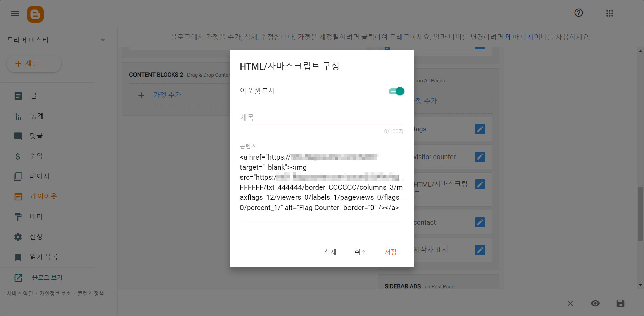Edit the HTML/자바스크립트 gadget pencil icon
The image size is (644, 316).
tap(480, 184)
